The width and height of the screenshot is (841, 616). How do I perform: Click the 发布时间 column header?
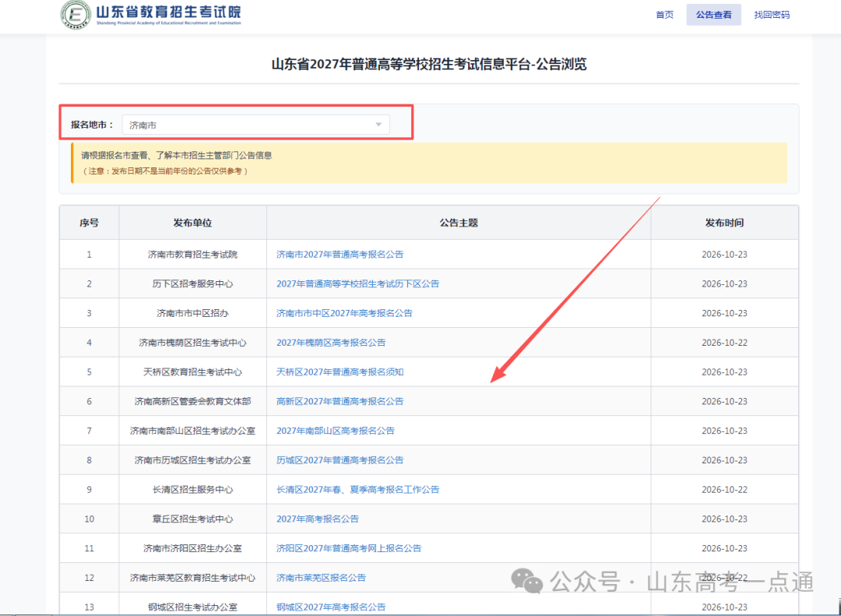point(724,223)
